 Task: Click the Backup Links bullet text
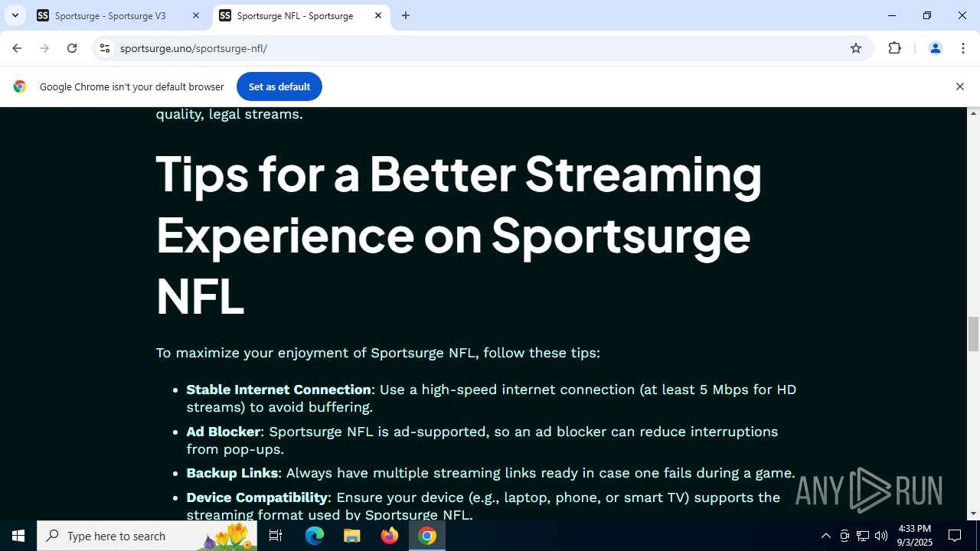[x=491, y=473]
